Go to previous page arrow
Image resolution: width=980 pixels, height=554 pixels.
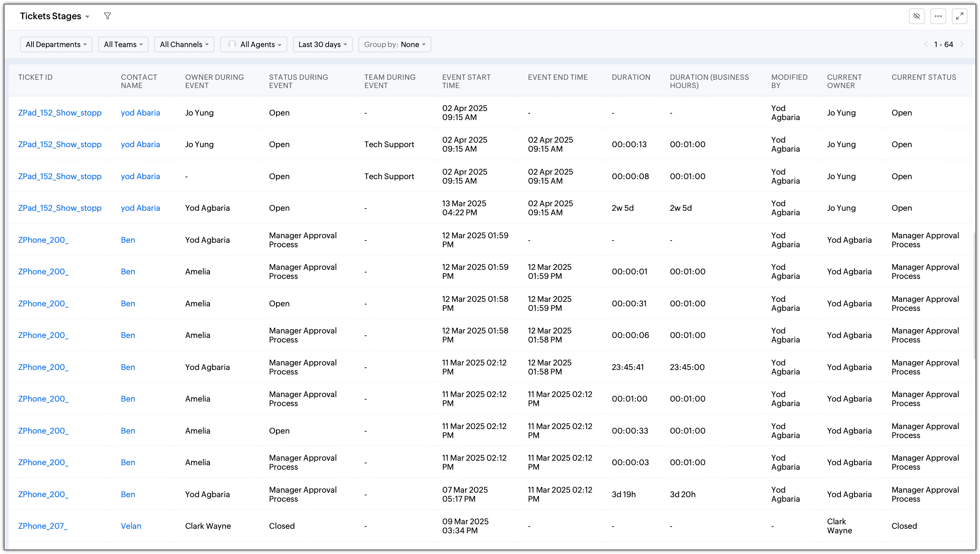926,44
